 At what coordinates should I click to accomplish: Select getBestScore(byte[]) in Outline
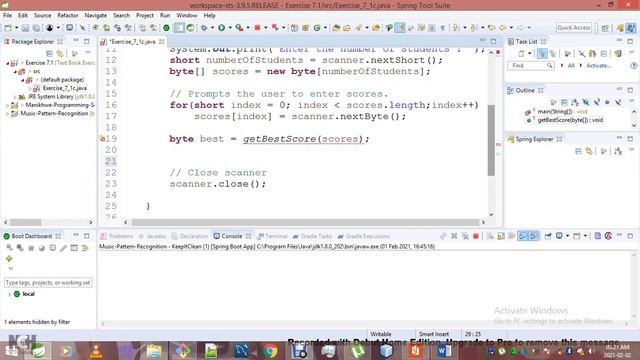pyautogui.click(x=570, y=120)
